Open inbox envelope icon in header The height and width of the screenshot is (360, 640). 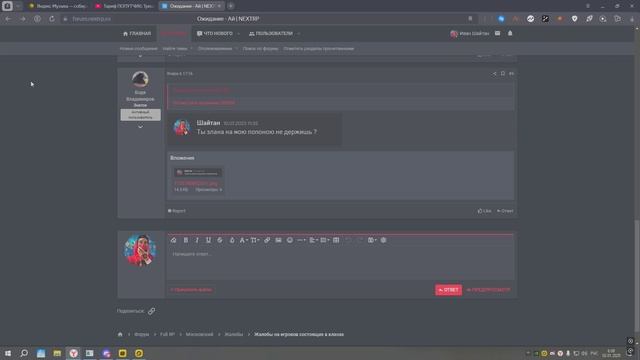click(x=497, y=33)
